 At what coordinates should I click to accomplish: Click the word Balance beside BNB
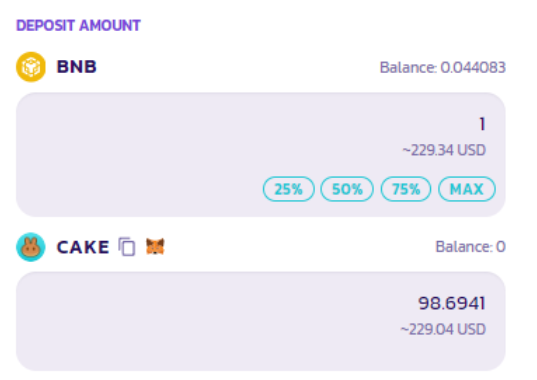[x=408, y=67]
